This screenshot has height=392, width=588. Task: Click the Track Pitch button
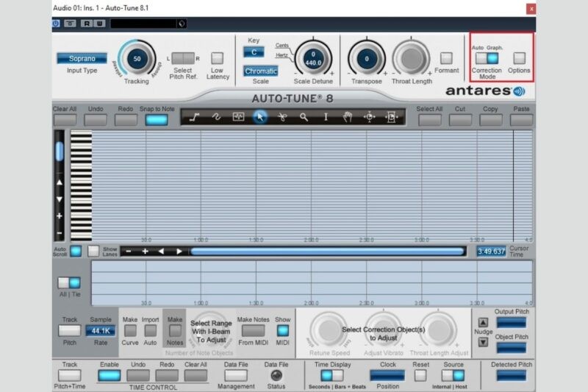[x=69, y=330]
